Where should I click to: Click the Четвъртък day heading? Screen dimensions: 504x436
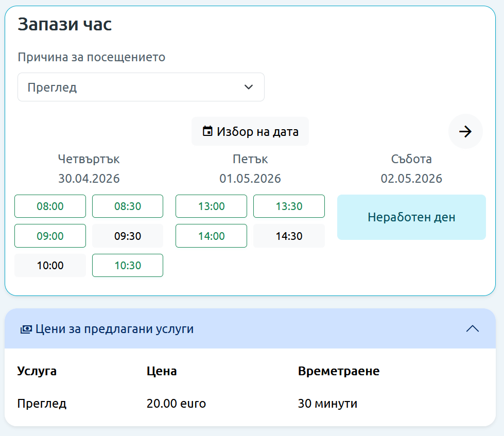89,159
